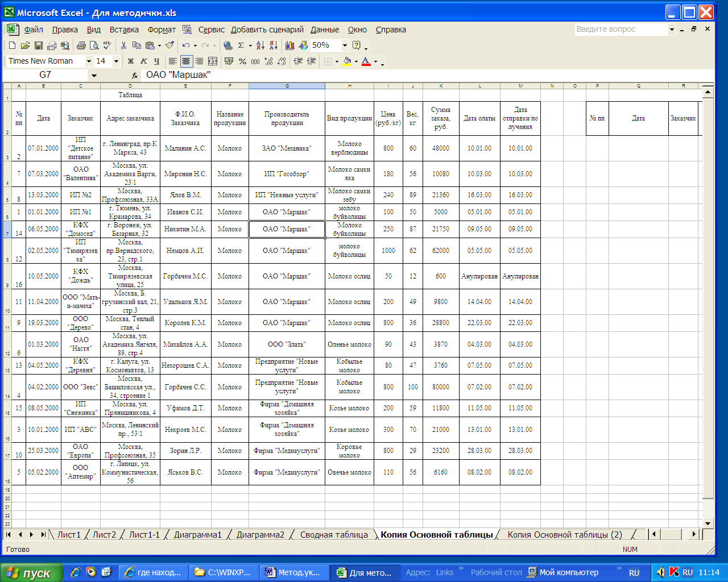Activate the Format Painter brush
728x582 pixels.
[x=169, y=45]
